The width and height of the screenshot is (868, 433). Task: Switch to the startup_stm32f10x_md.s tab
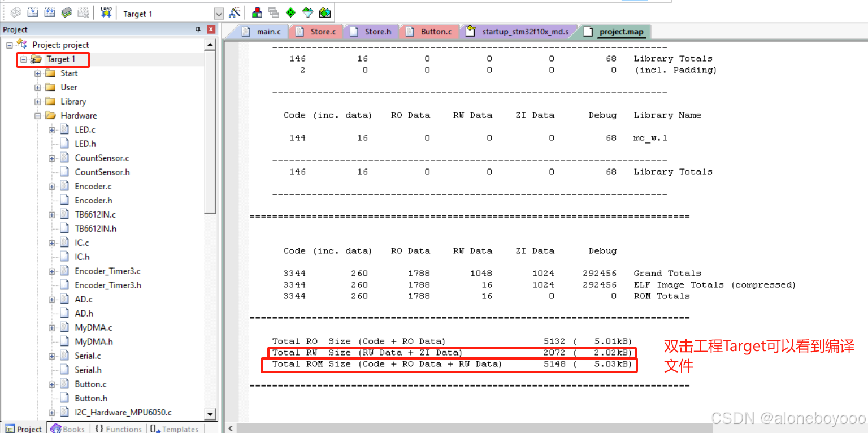519,32
